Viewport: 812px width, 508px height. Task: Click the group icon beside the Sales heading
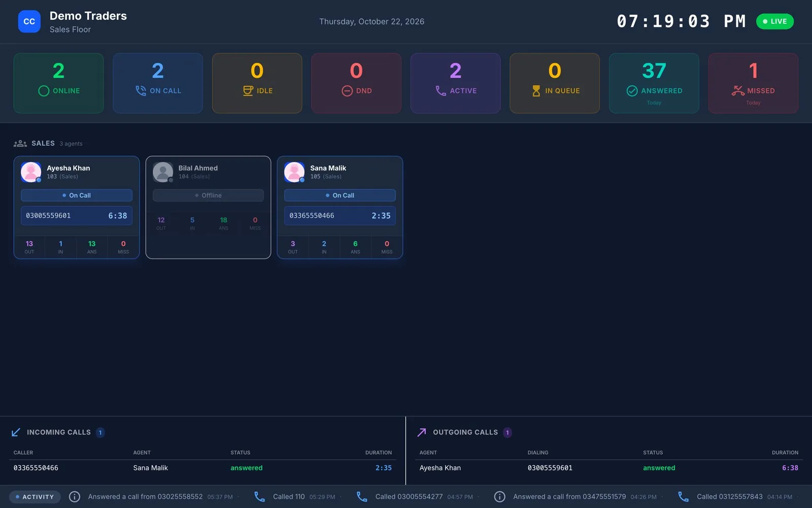click(20, 144)
